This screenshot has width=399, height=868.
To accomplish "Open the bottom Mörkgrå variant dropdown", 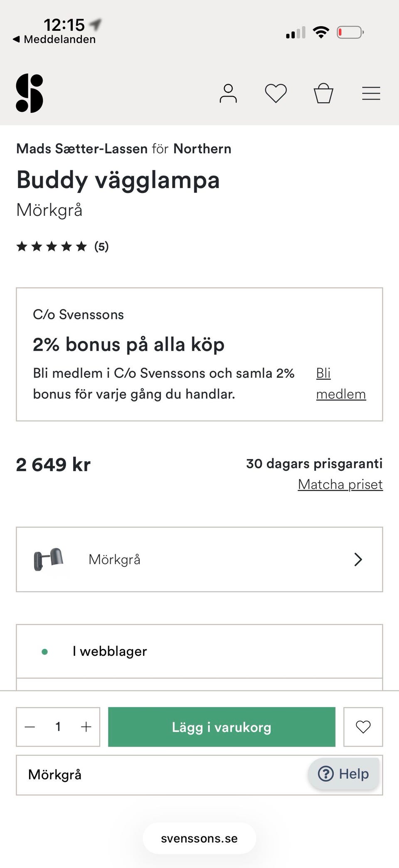I will (162, 775).
